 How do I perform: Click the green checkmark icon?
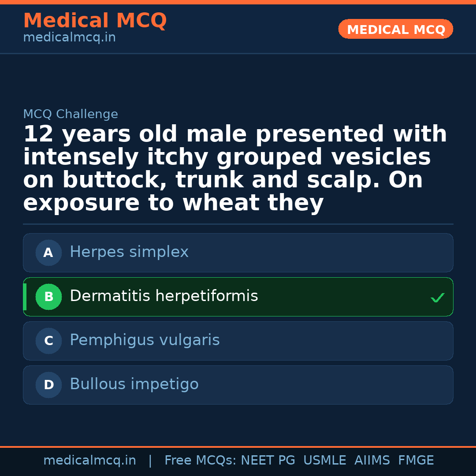[437, 298]
